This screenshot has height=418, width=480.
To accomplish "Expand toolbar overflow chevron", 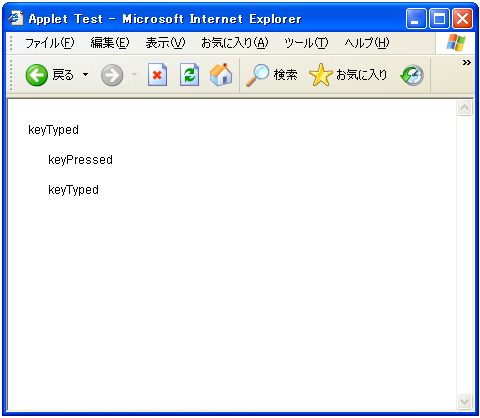I will (467, 62).
